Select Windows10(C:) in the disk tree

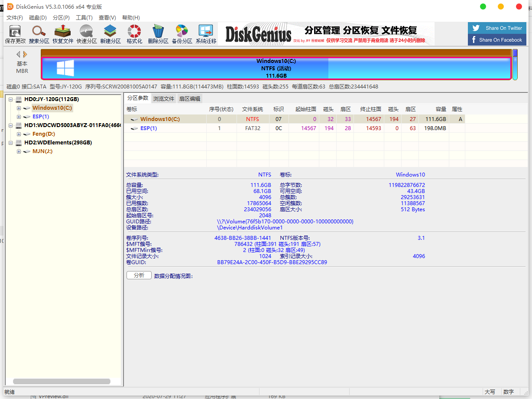(52, 108)
